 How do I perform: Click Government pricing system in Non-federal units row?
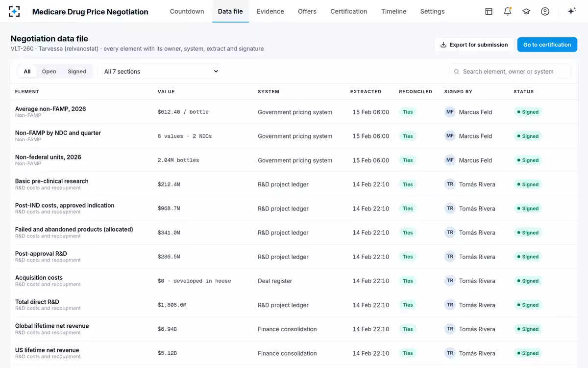295,160
